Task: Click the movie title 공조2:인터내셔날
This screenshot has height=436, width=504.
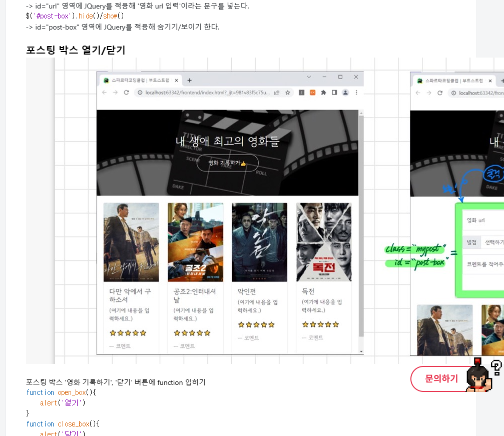Action: click(195, 295)
